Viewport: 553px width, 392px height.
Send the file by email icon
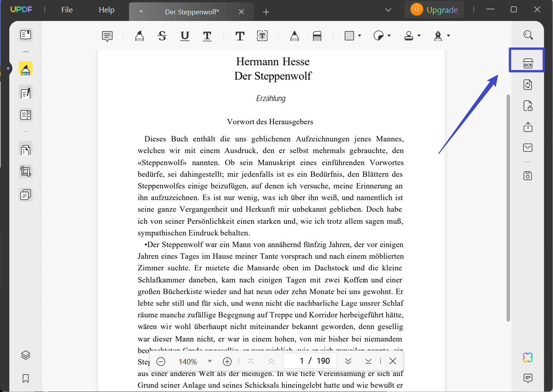tap(528, 148)
